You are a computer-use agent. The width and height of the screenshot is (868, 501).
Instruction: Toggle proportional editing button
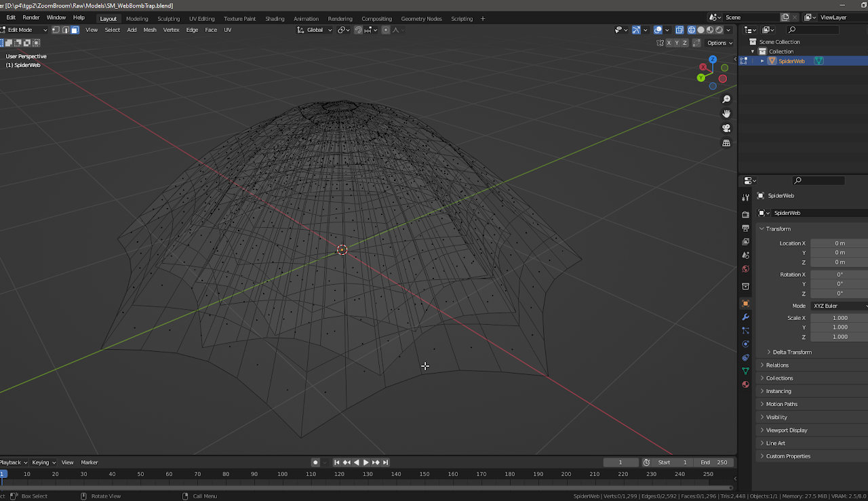point(386,30)
